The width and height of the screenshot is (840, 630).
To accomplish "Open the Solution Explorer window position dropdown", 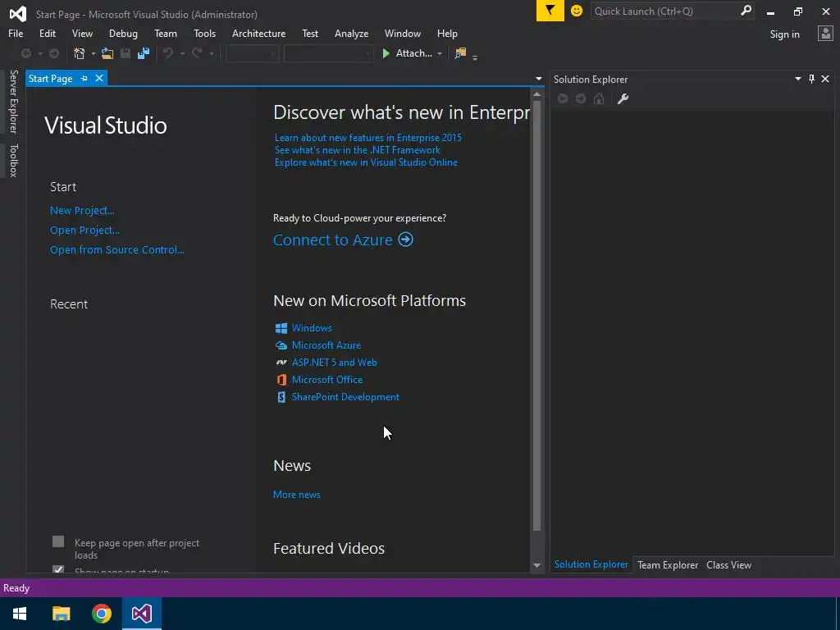I will (797, 79).
